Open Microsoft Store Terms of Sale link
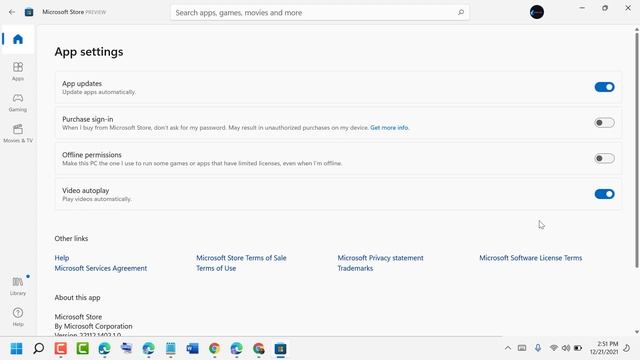 [x=241, y=258]
